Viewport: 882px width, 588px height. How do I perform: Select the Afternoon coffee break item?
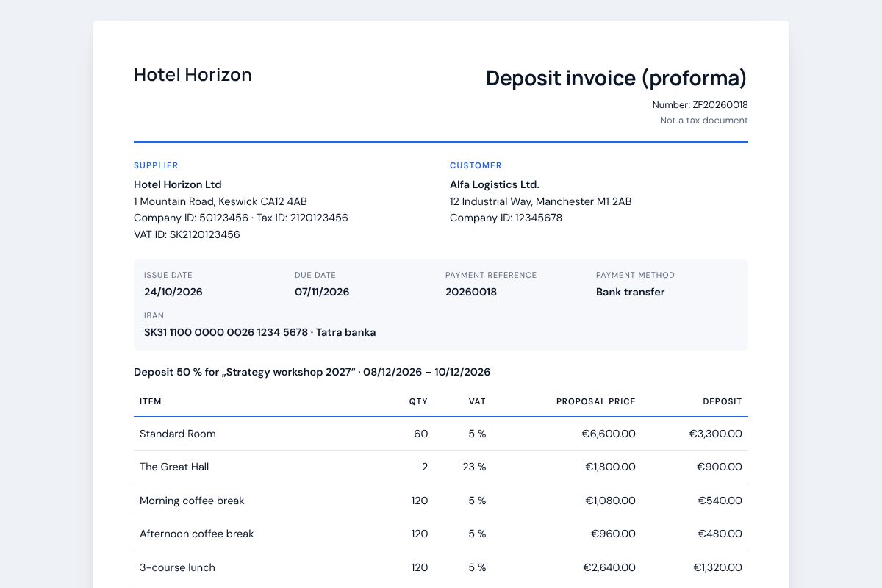197,534
